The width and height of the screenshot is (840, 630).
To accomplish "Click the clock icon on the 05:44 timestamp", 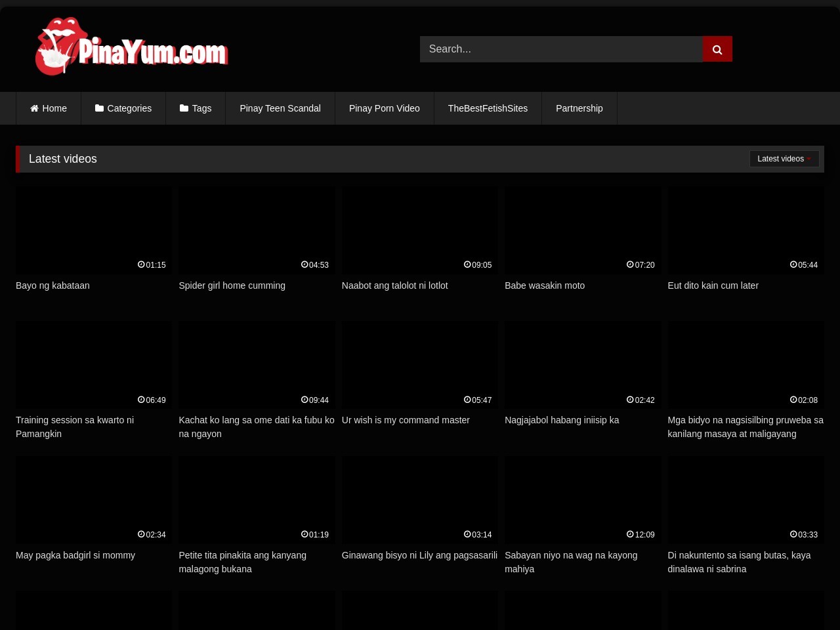I will [793, 264].
